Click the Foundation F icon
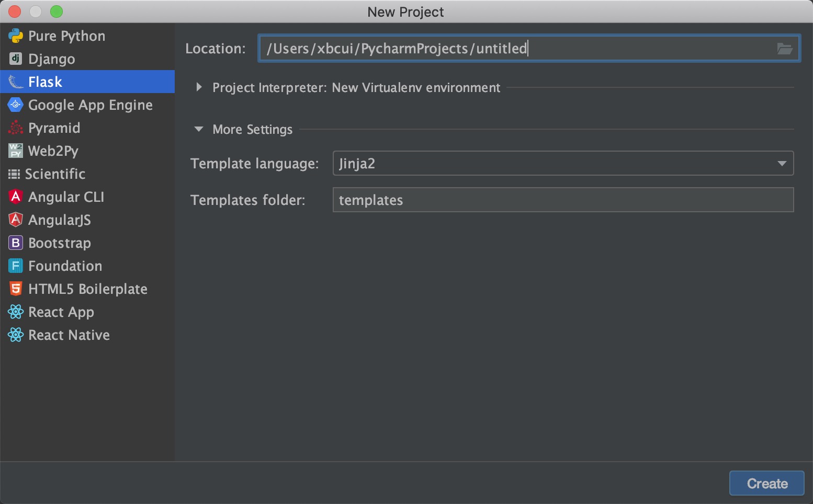 coord(16,266)
